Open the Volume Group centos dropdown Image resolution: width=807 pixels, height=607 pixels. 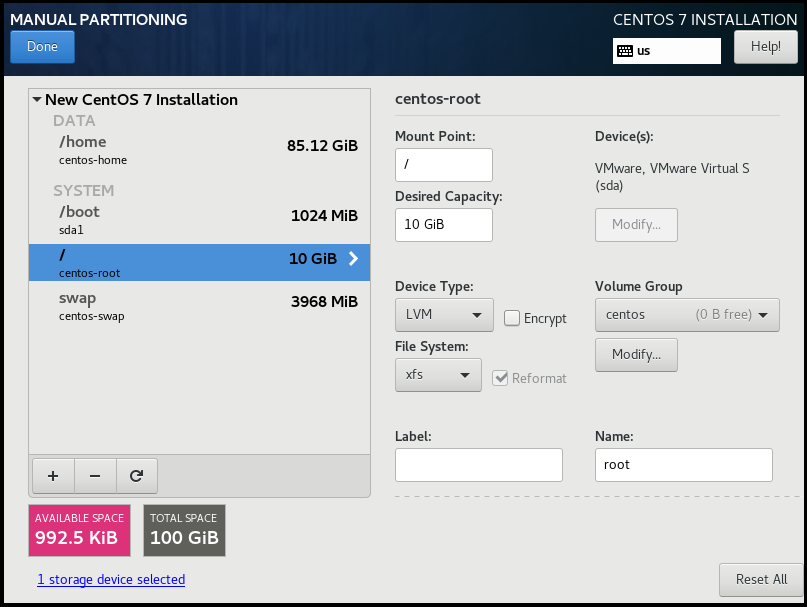click(687, 315)
